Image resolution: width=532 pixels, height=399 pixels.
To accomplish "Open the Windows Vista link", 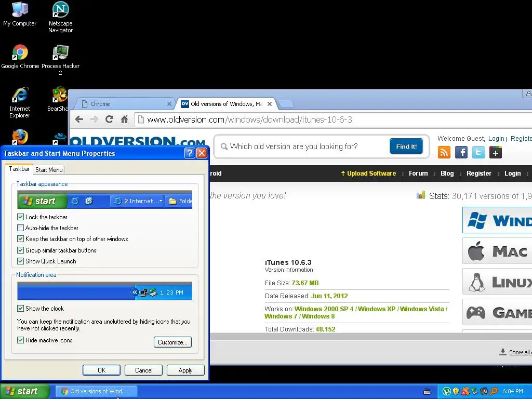I will point(422,309).
